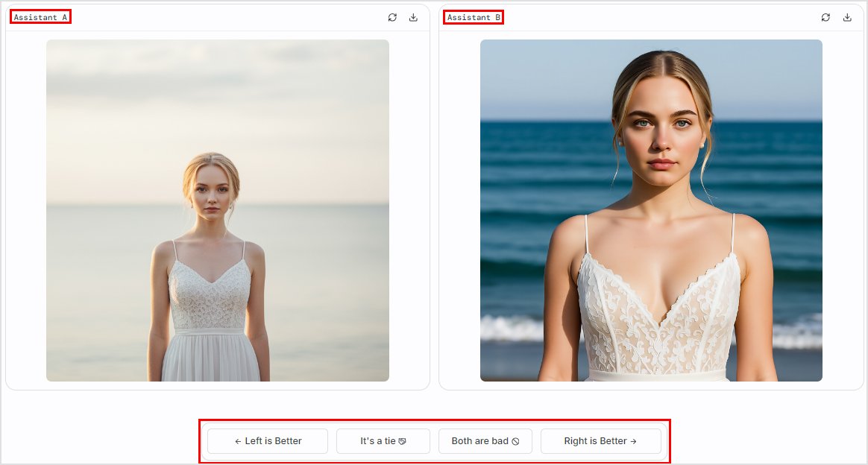Image resolution: width=868 pixels, height=465 pixels.
Task: Open the Assistant A generated image
Action: click(x=218, y=210)
